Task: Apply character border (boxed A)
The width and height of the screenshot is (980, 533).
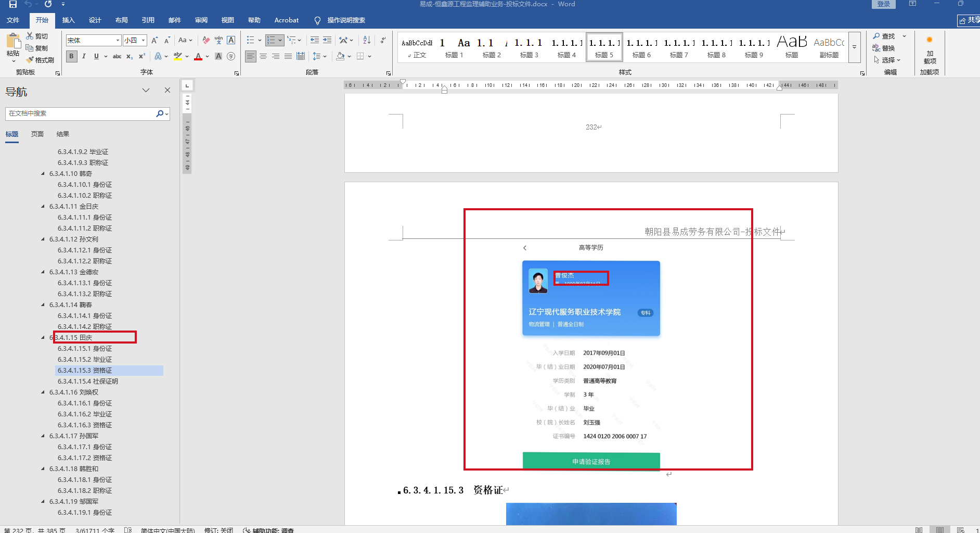Action: (x=231, y=40)
